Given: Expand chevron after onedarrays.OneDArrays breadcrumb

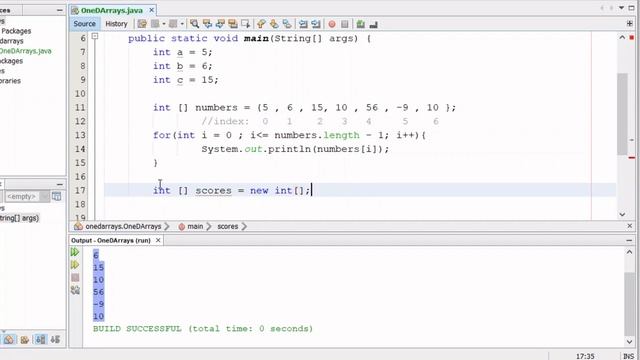Looking at the screenshot, I should click(x=167, y=226).
